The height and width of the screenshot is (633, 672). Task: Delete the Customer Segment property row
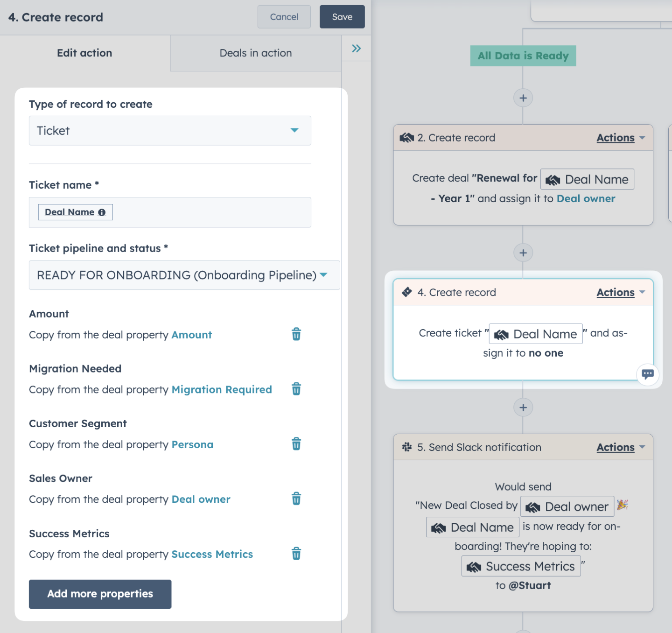[296, 443]
